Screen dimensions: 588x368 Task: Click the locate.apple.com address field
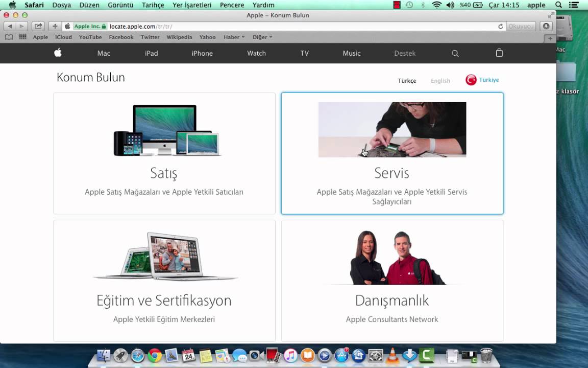(283, 26)
